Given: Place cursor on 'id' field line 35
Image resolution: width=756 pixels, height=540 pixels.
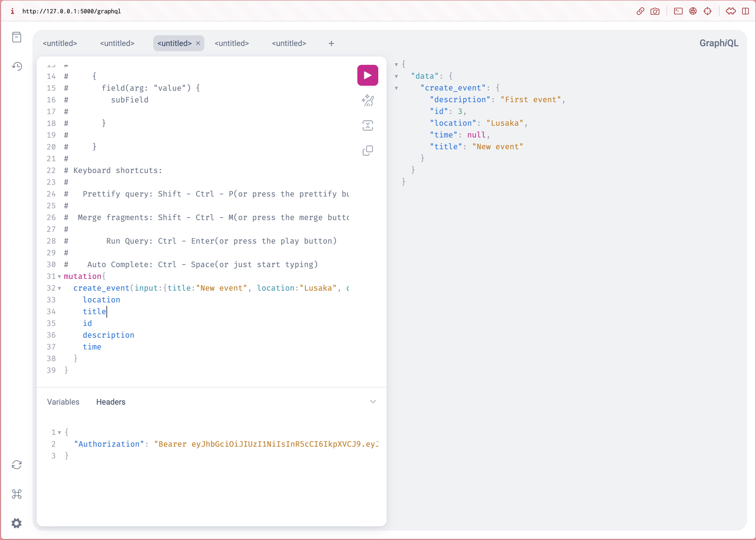Looking at the screenshot, I should [87, 323].
